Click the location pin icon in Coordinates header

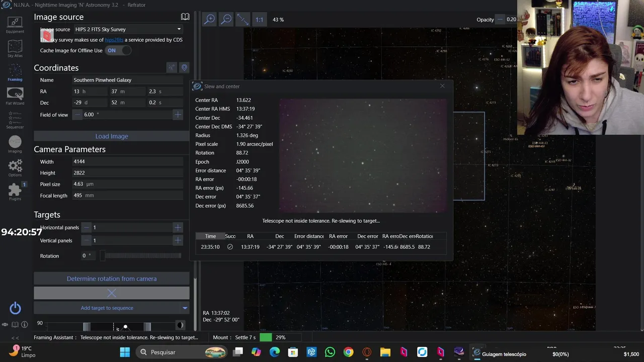184,67
